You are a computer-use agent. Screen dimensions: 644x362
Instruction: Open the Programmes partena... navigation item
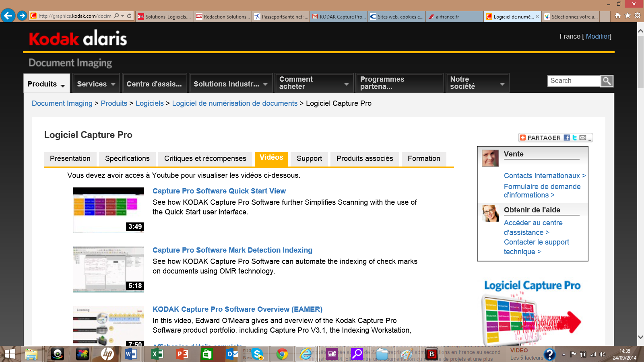pyautogui.click(x=399, y=83)
